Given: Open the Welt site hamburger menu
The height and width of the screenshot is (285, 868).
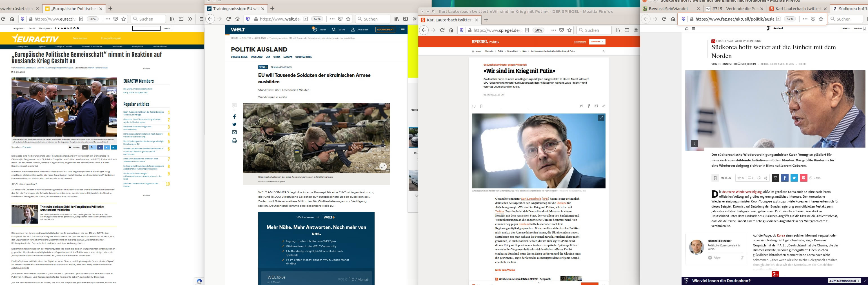Looking at the screenshot, I should coord(402,30).
